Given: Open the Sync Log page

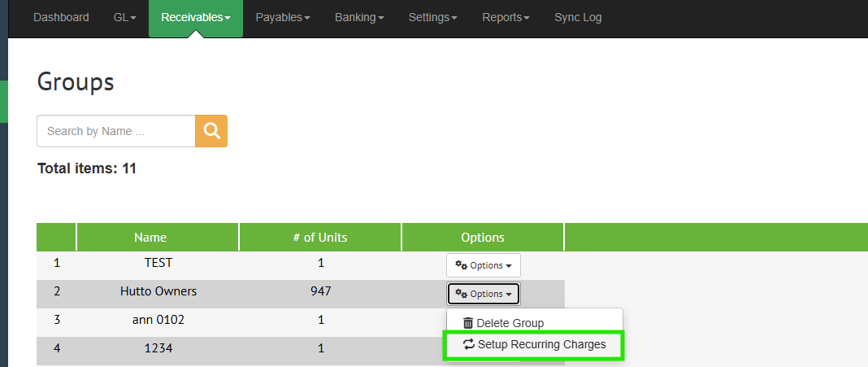Looking at the screenshot, I should click(x=578, y=17).
